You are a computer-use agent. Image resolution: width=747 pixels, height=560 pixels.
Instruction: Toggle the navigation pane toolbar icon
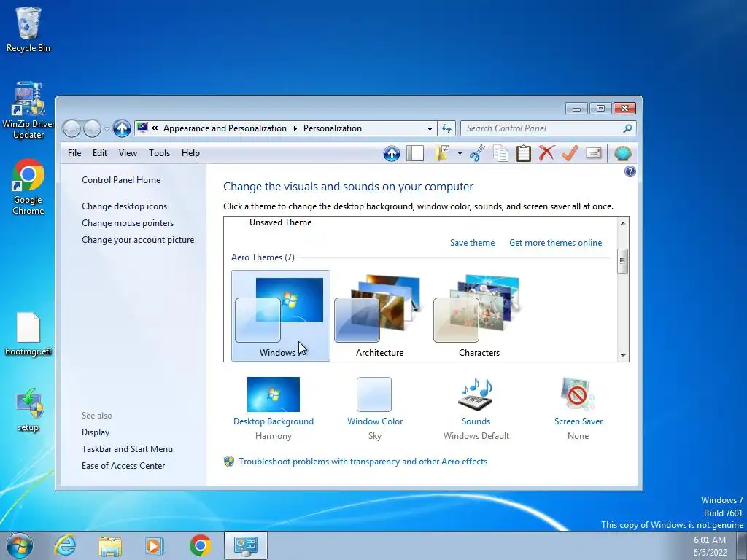415,153
